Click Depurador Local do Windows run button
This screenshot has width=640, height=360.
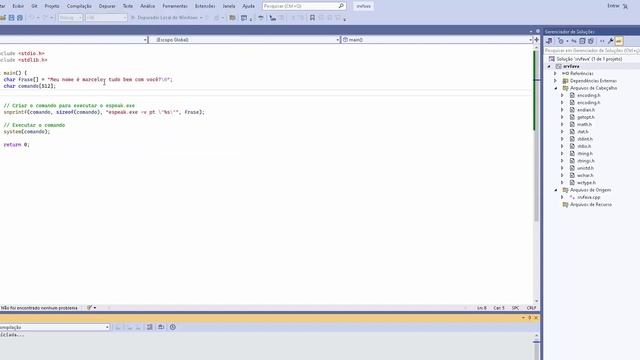point(167,18)
